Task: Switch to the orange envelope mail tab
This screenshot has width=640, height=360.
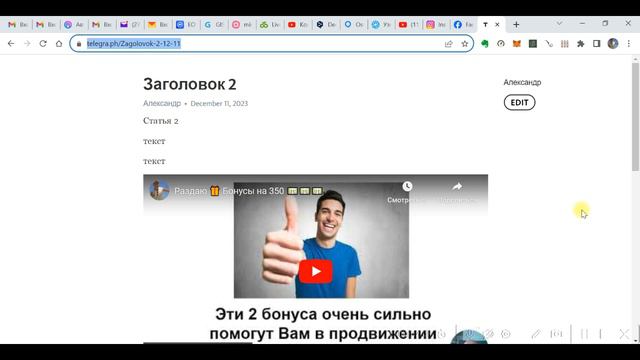Action: pyautogui.click(x=158, y=25)
